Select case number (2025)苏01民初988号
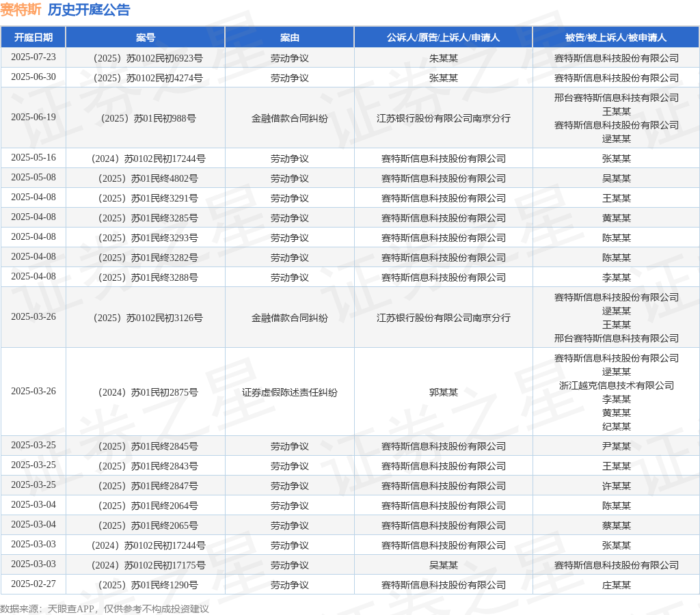Viewport: 700px width, 615px height. click(146, 118)
